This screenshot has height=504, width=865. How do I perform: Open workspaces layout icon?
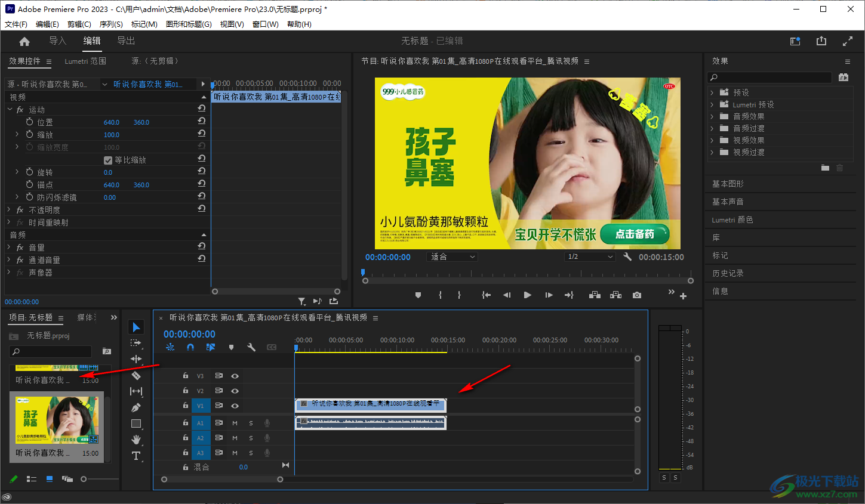(795, 41)
